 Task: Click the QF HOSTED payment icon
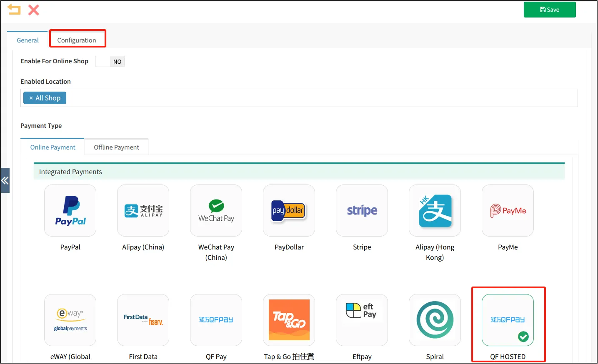point(508,320)
